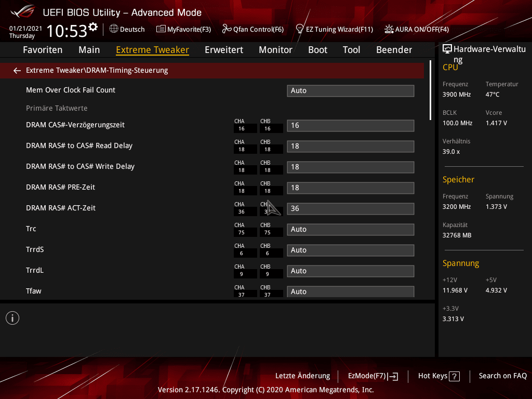Click the language globe icon

pos(114,29)
